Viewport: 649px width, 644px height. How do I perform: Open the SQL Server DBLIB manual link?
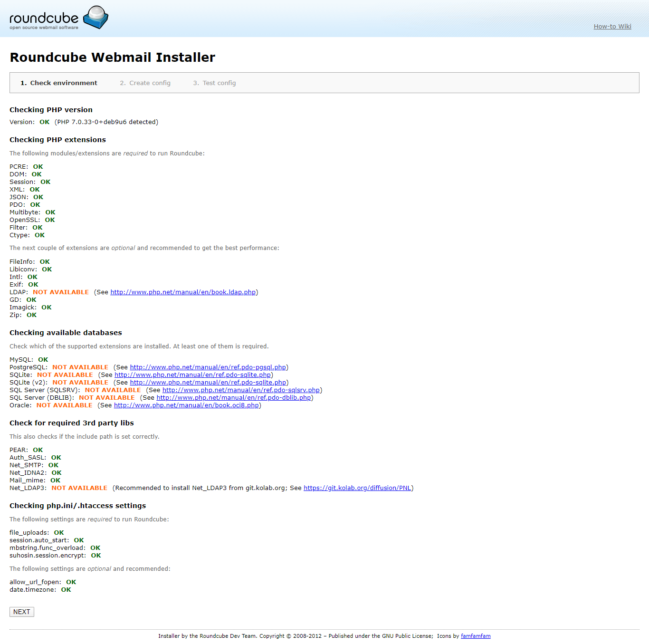tap(234, 398)
